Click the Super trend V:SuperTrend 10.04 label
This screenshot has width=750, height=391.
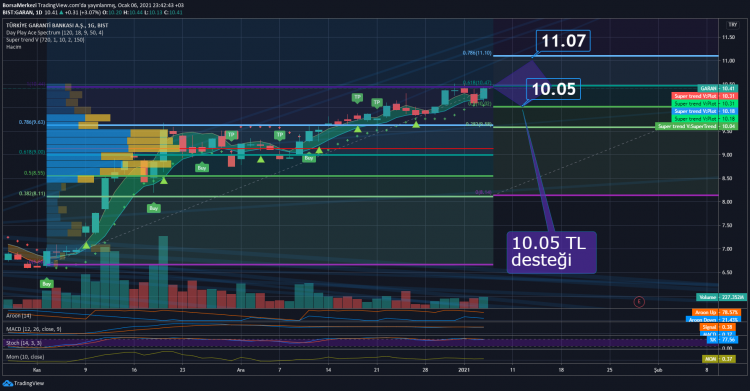point(696,126)
